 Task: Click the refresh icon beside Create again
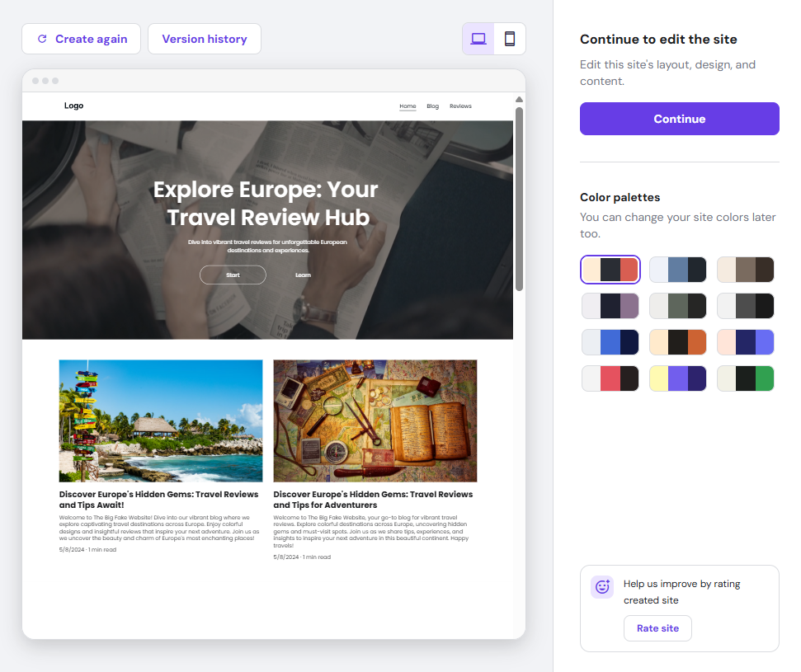[40, 39]
